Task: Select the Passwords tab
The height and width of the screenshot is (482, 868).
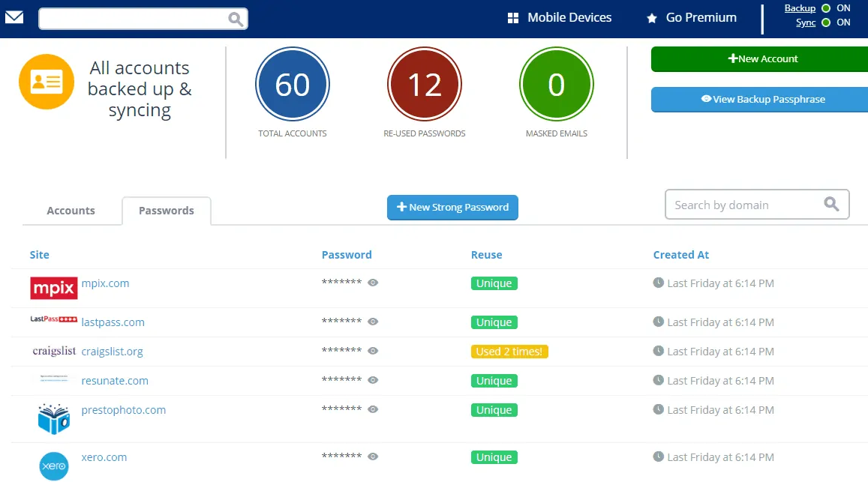Action: 167,211
